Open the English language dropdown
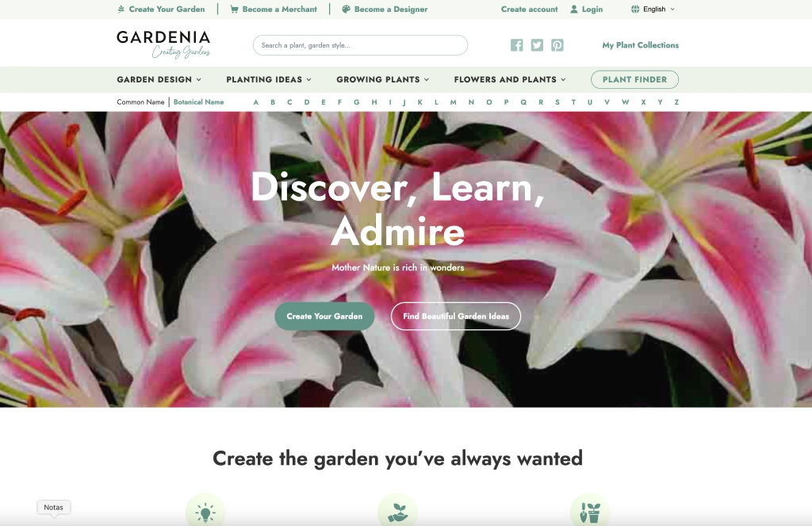812x526 pixels. coord(653,10)
